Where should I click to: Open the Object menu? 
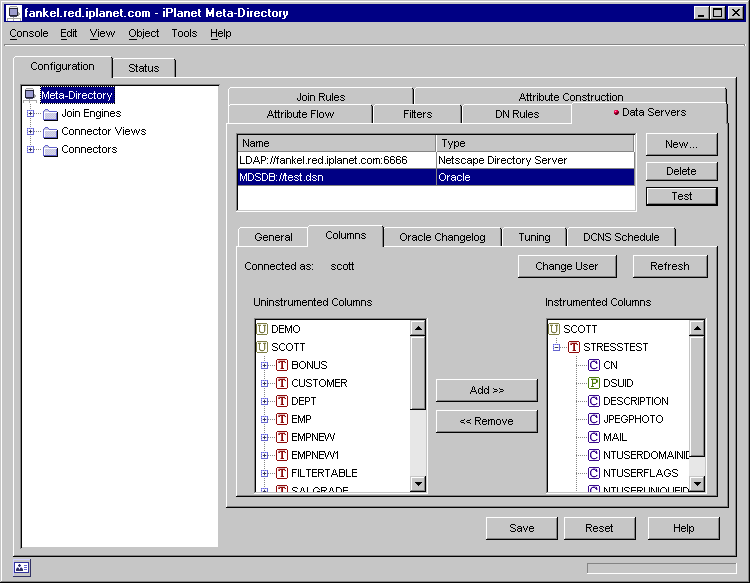pyautogui.click(x=143, y=33)
